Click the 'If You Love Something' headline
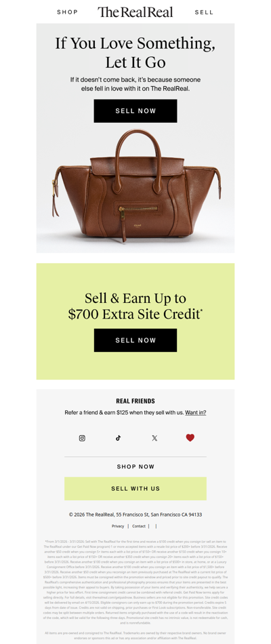271x644 pixels. click(135, 53)
